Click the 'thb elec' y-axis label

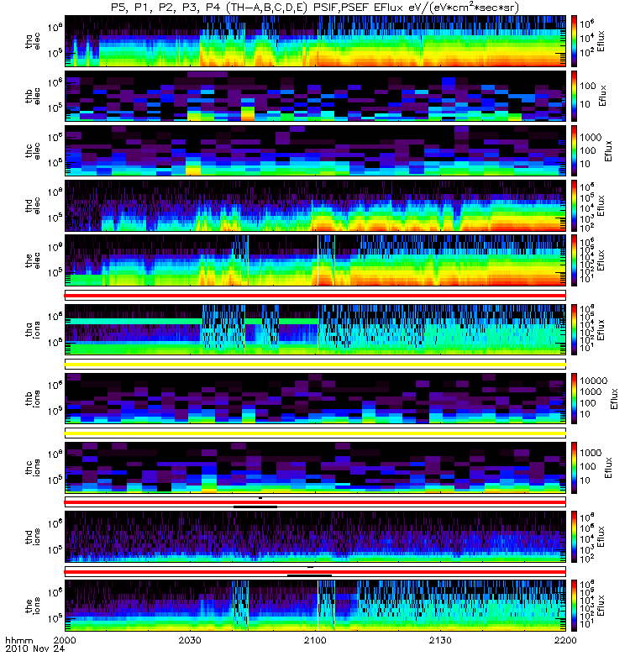[33, 96]
